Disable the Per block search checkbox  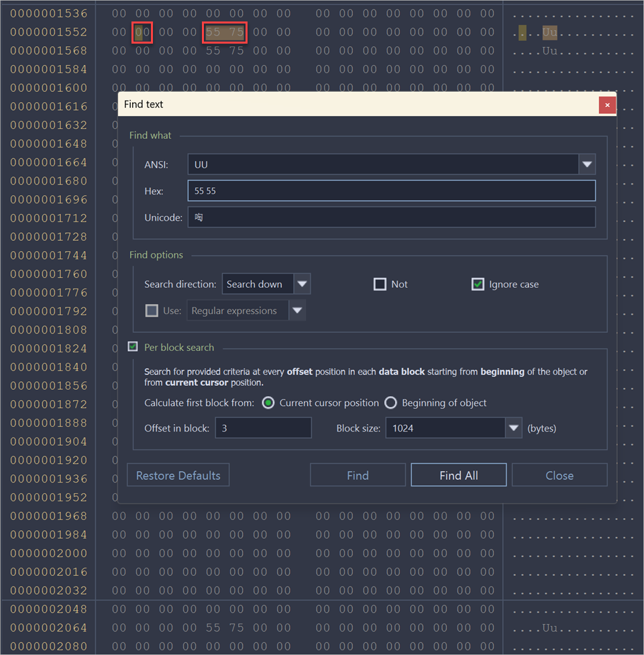133,347
